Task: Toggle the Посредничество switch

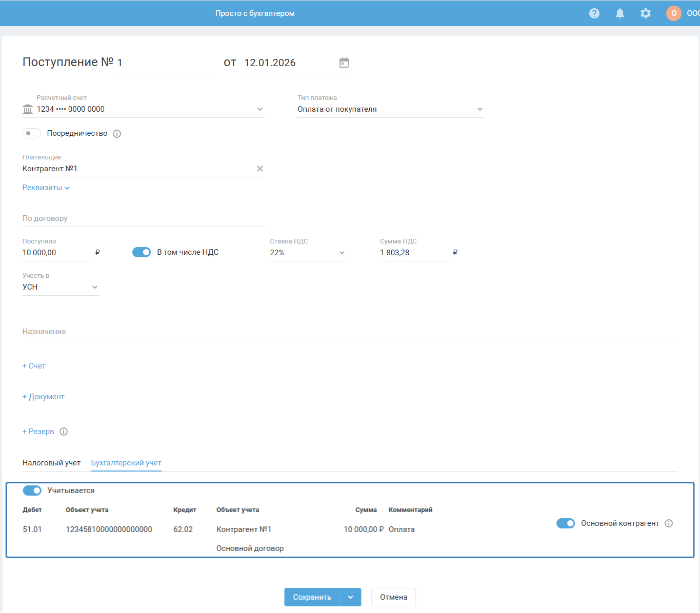Action: (32, 133)
